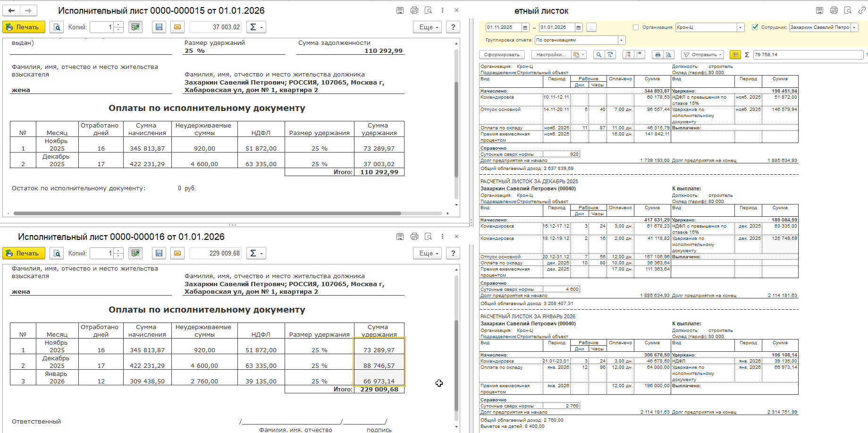The width and height of the screenshot is (868, 433).
Task: Open the sum Σ dropdown in the 0000-000015 window
Action: [x=256, y=27]
